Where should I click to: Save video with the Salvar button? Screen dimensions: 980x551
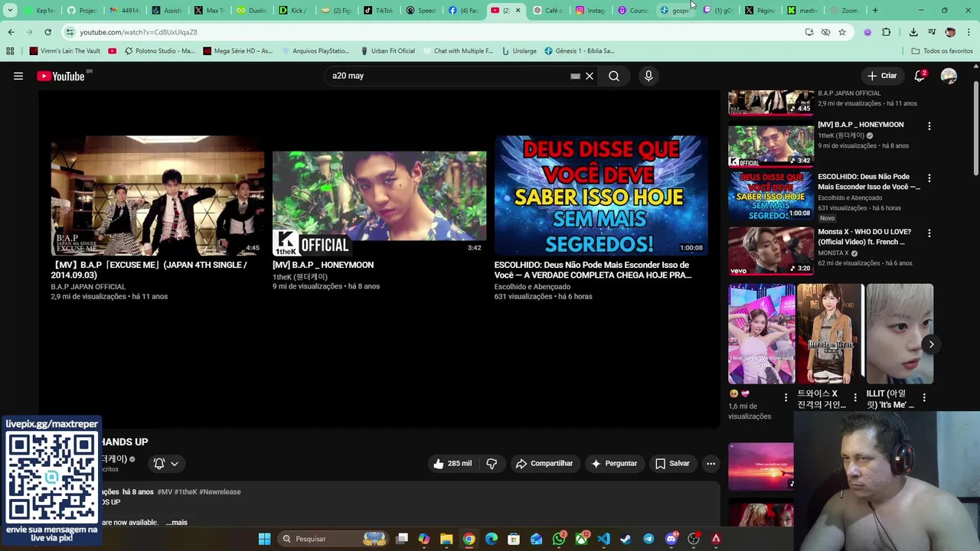point(672,463)
